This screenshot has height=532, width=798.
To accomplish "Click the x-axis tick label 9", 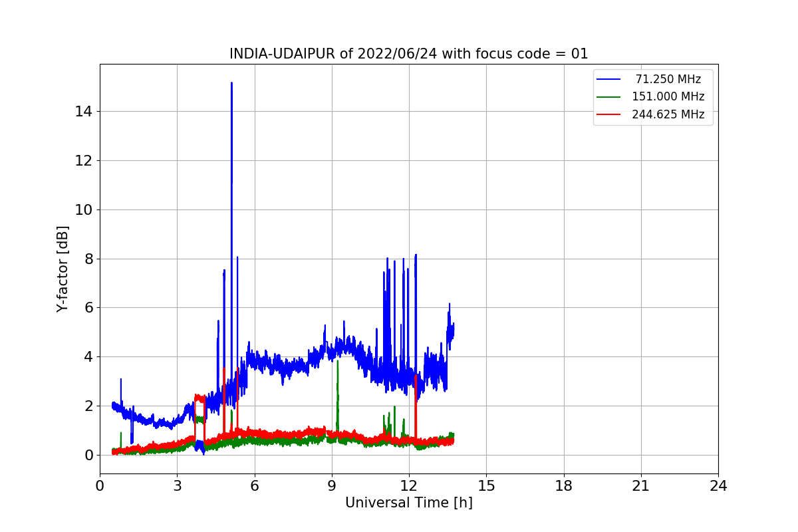I will coord(332,486).
